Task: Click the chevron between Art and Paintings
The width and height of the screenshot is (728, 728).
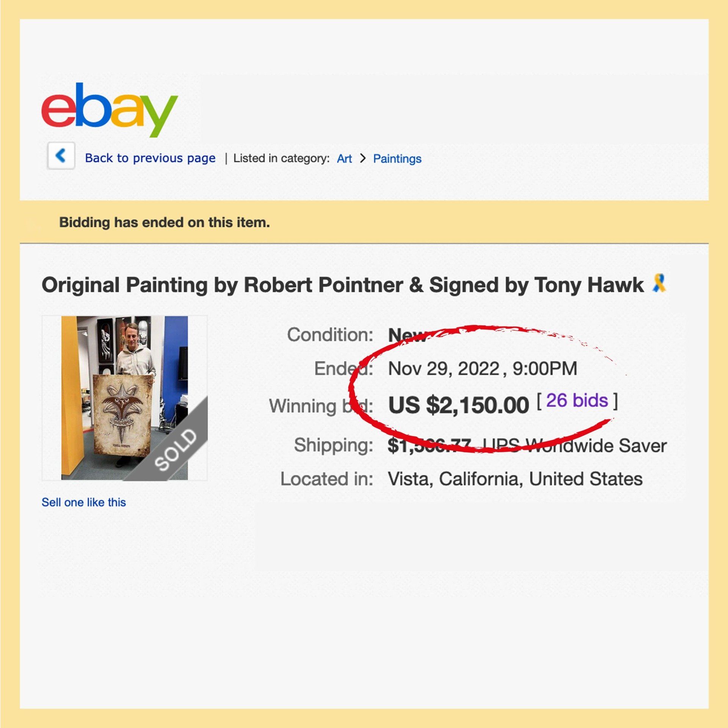Action: pos(363,158)
